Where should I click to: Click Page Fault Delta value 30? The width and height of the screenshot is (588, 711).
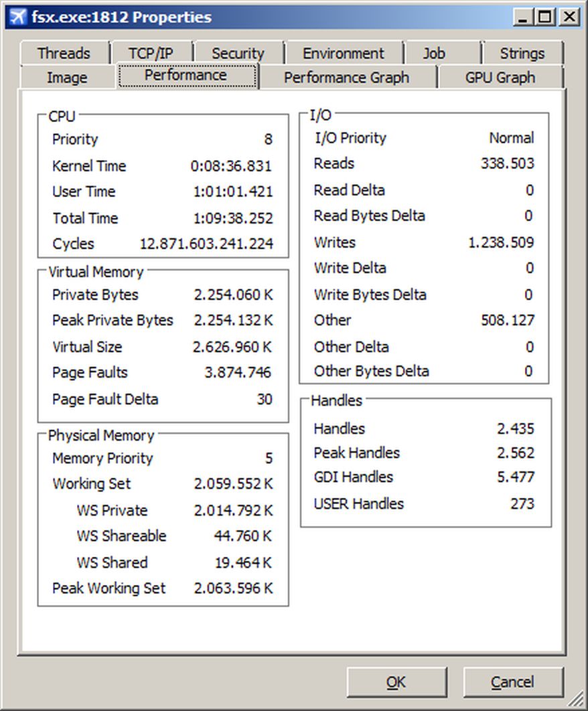click(265, 399)
